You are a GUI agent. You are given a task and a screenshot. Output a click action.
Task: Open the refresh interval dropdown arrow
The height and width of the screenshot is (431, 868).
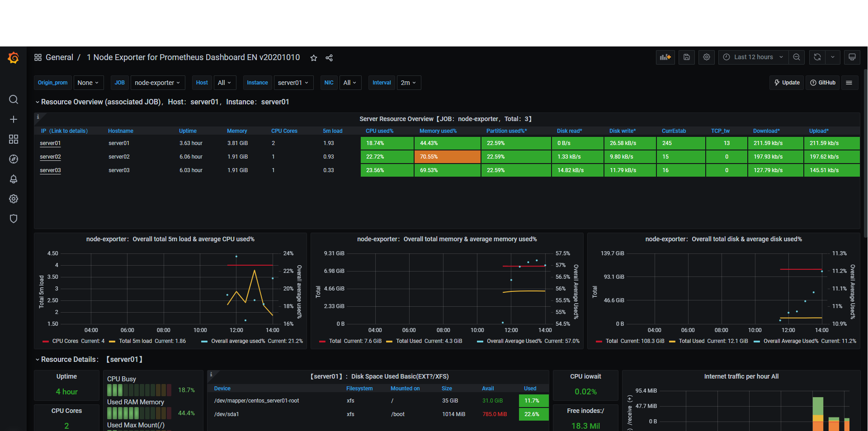coord(833,57)
